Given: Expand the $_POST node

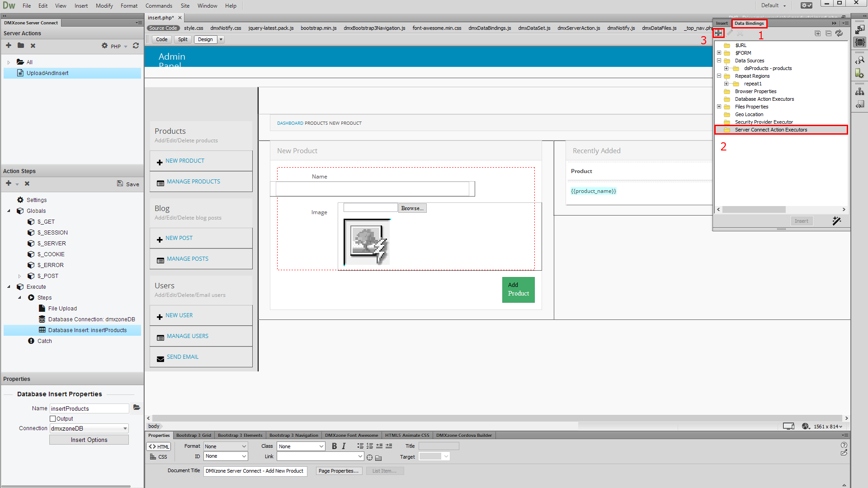Looking at the screenshot, I should coord(19,276).
